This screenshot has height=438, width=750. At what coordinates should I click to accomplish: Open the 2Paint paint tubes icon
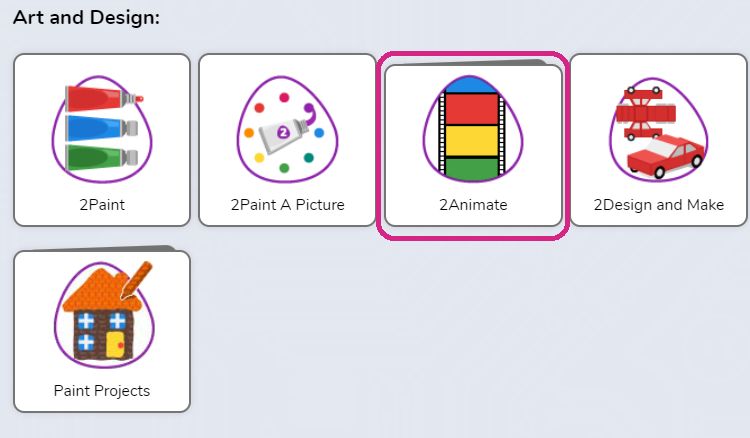pyautogui.click(x=102, y=129)
